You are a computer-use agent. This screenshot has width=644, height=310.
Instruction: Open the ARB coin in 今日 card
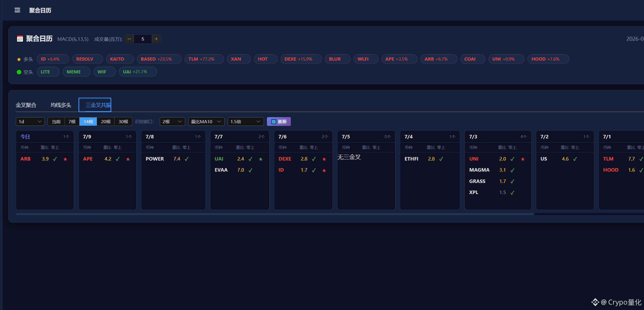(x=25, y=159)
